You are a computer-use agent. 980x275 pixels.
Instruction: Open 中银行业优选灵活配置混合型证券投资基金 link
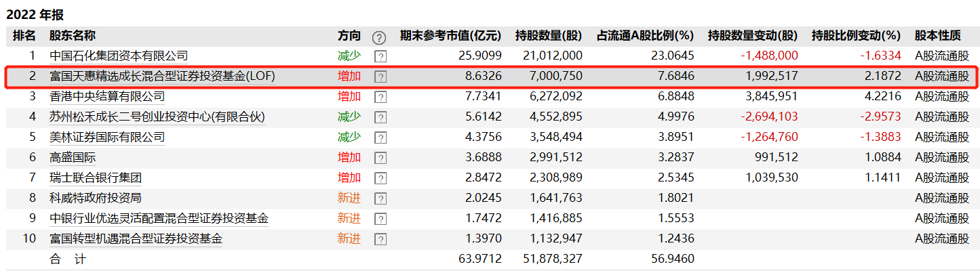point(159,218)
